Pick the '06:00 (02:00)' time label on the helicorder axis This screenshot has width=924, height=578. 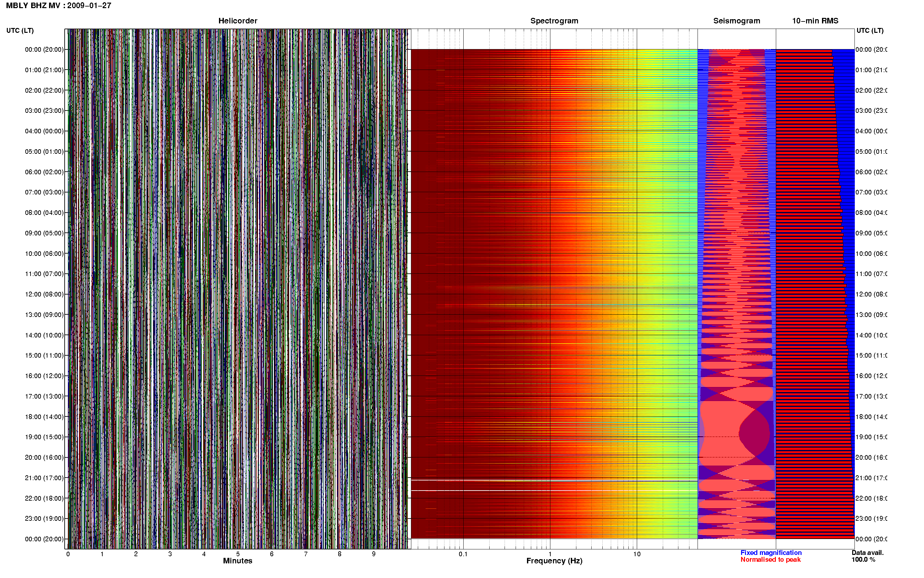(44, 172)
